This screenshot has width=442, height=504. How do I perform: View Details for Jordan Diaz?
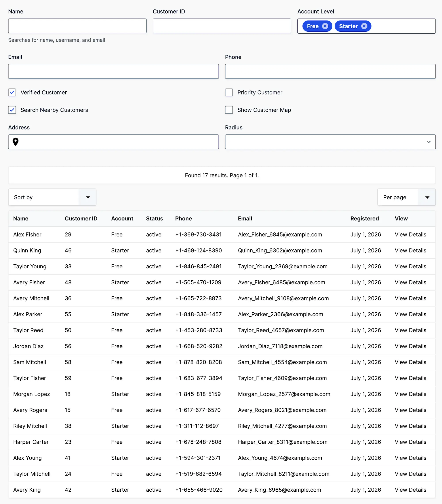tap(410, 346)
